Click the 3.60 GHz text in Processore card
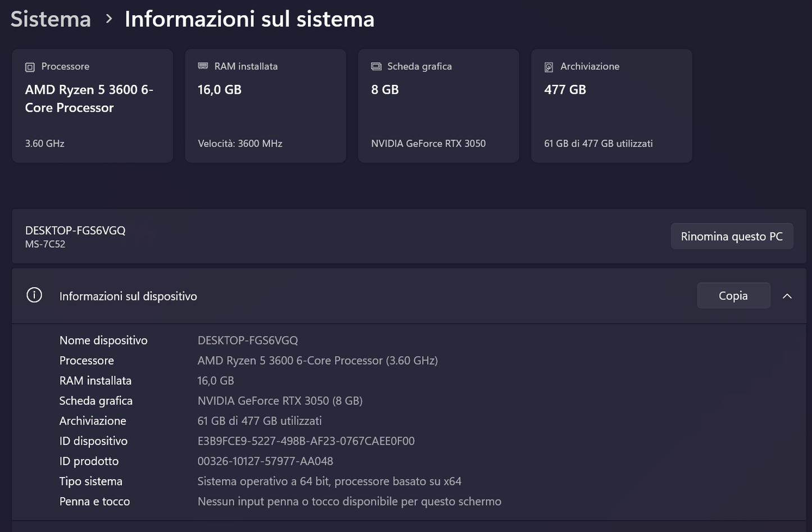812x532 pixels. (45, 144)
